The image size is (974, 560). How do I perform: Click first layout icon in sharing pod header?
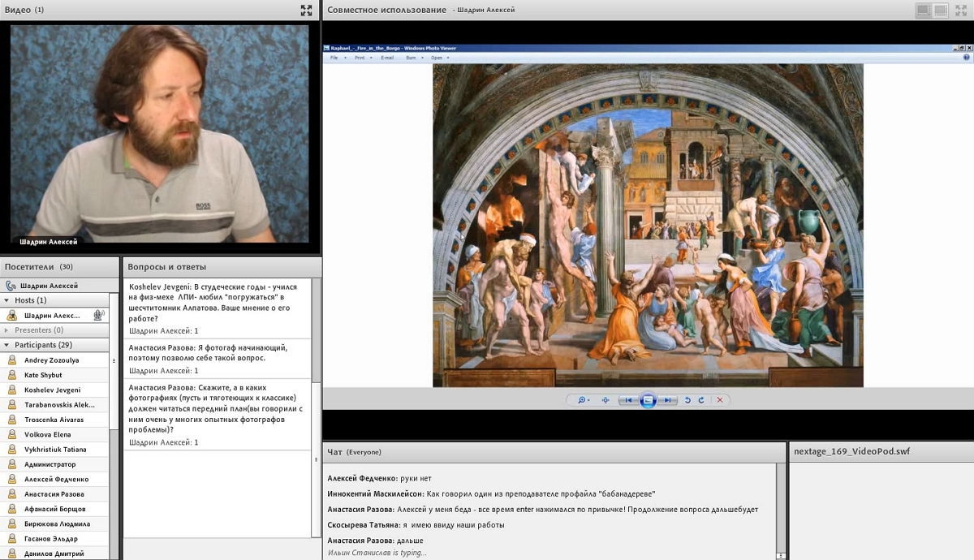(x=924, y=11)
